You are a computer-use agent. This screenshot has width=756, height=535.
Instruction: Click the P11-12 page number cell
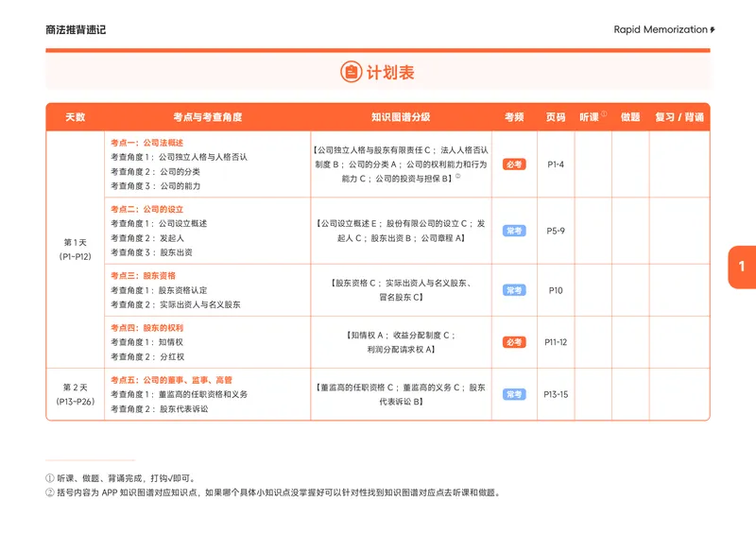tap(556, 342)
